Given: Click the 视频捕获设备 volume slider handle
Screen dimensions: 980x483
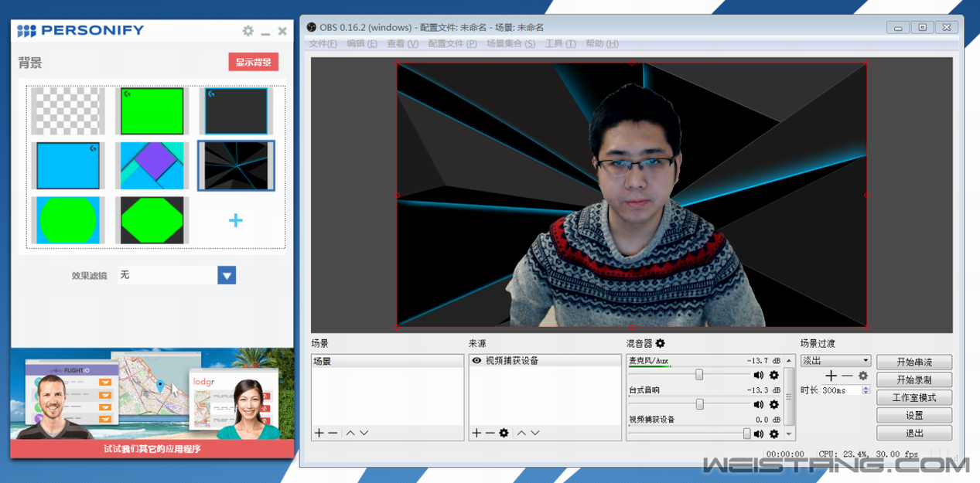Looking at the screenshot, I should 747,434.
